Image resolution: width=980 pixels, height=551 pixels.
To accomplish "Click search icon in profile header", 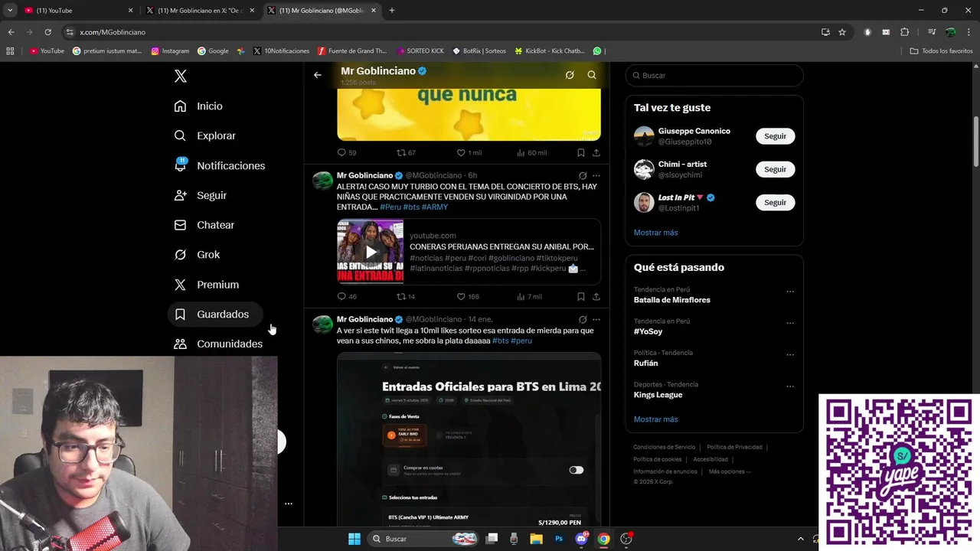I will tap(592, 75).
